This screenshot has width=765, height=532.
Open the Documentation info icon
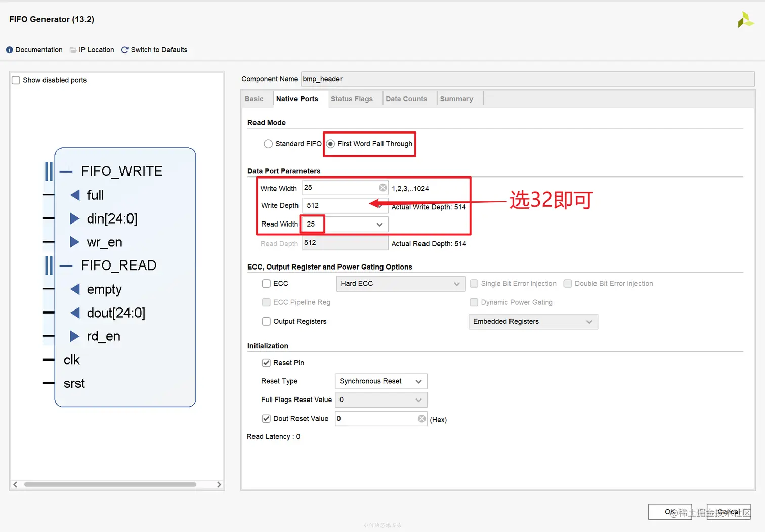pyautogui.click(x=9, y=50)
